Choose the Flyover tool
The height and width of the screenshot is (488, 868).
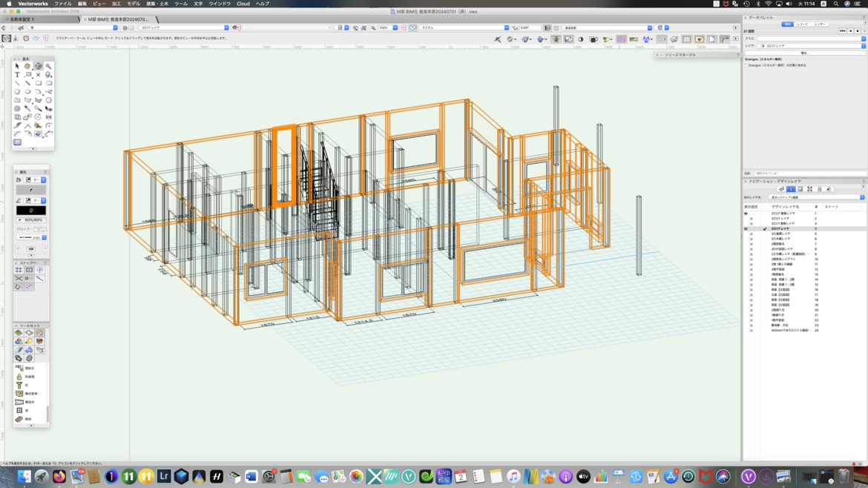(x=38, y=66)
